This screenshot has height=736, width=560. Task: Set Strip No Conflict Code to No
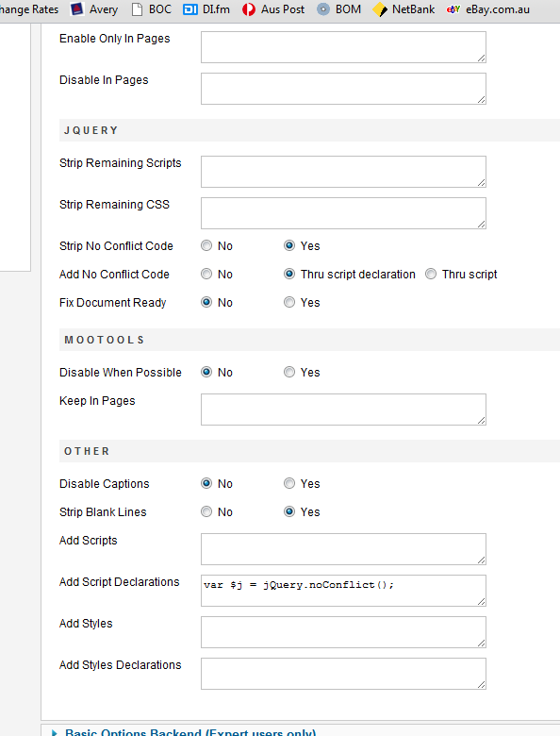tap(206, 245)
